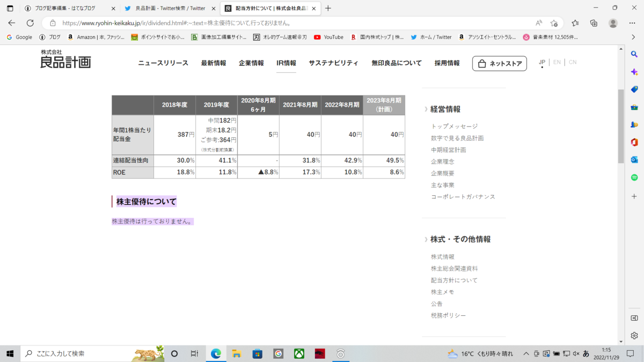The width and height of the screenshot is (644, 362).
Task: Open the Edge sidebar Spotify icon
Action: click(634, 178)
